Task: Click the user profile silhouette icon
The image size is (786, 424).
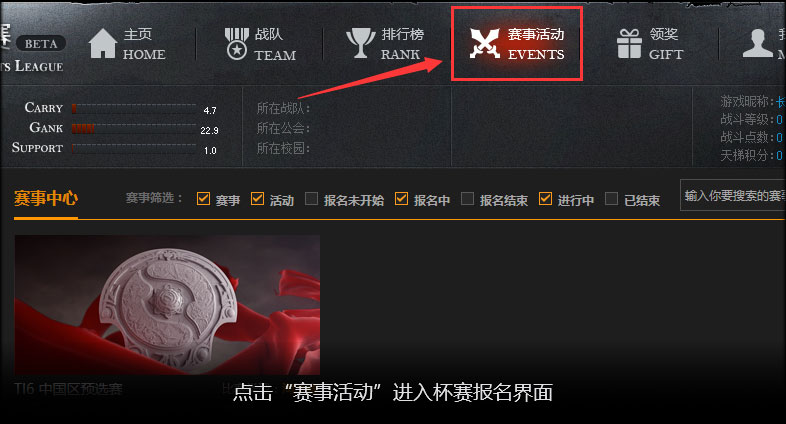Action: click(x=757, y=43)
